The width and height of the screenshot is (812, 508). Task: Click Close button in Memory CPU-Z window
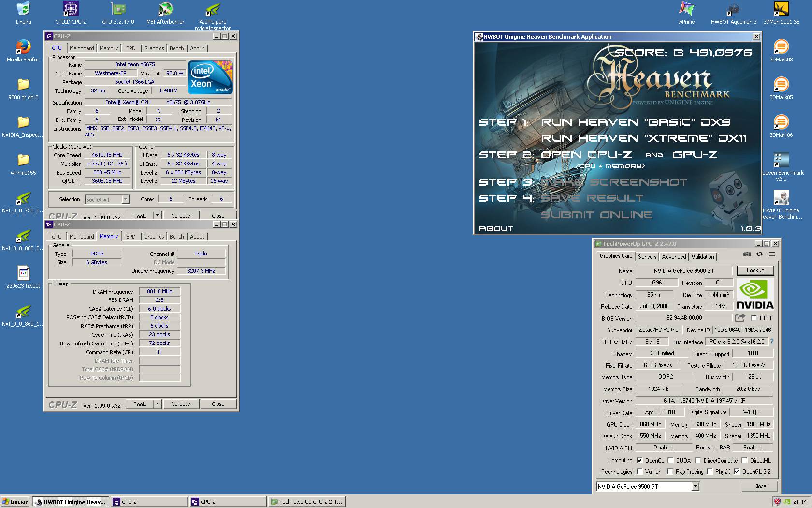pos(218,404)
